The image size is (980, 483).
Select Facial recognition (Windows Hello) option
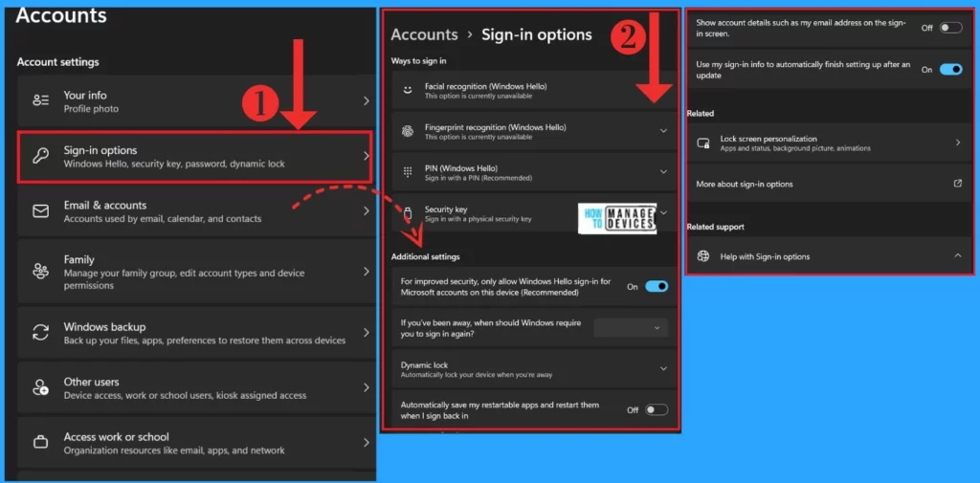tap(485, 86)
